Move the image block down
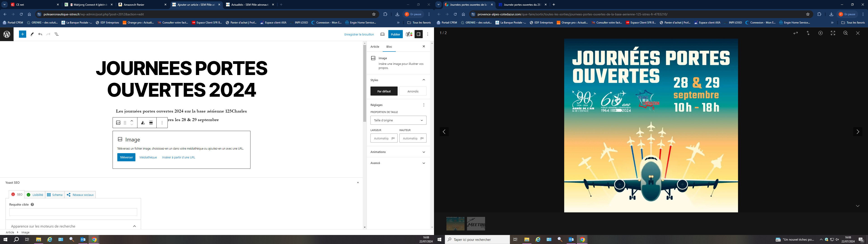This screenshot has width=868, height=244. coord(132,125)
